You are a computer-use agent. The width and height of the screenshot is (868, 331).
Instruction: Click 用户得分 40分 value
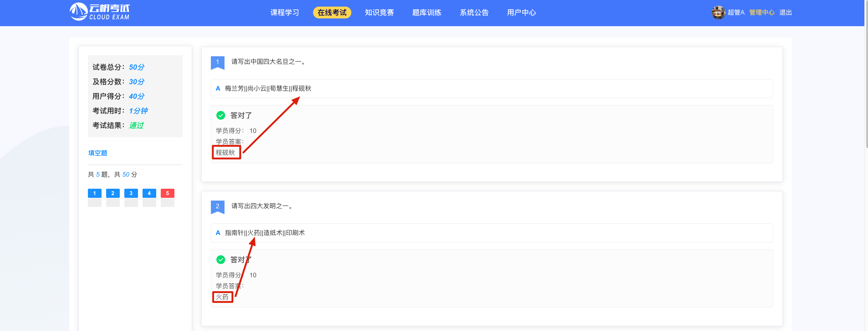pyautogui.click(x=136, y=96)
